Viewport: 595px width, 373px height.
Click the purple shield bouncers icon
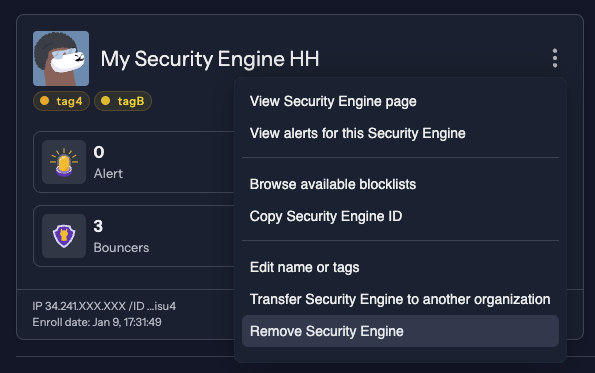coord(64,236)
